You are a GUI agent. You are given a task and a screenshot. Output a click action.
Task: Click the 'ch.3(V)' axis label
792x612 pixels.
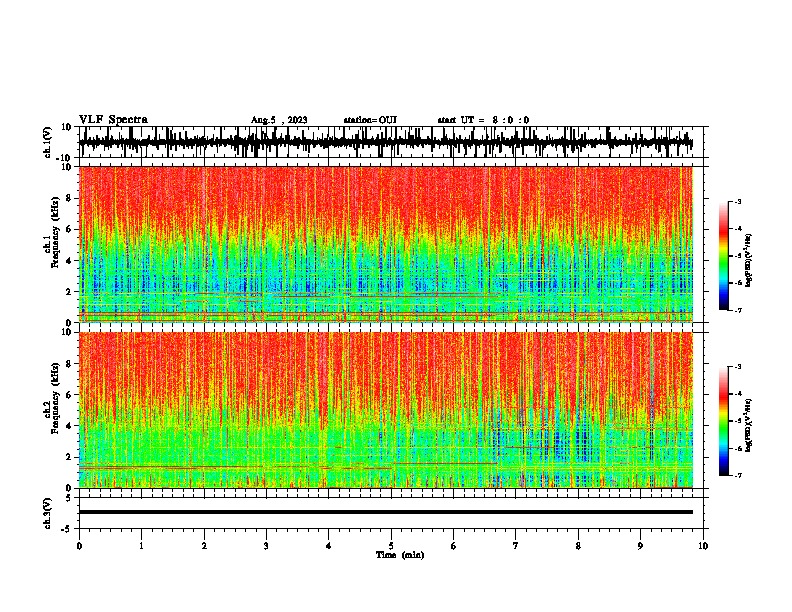click(x=48, y=513)
